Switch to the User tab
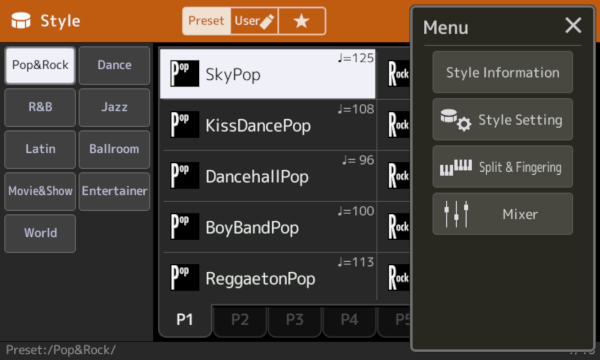 [254, 21]
